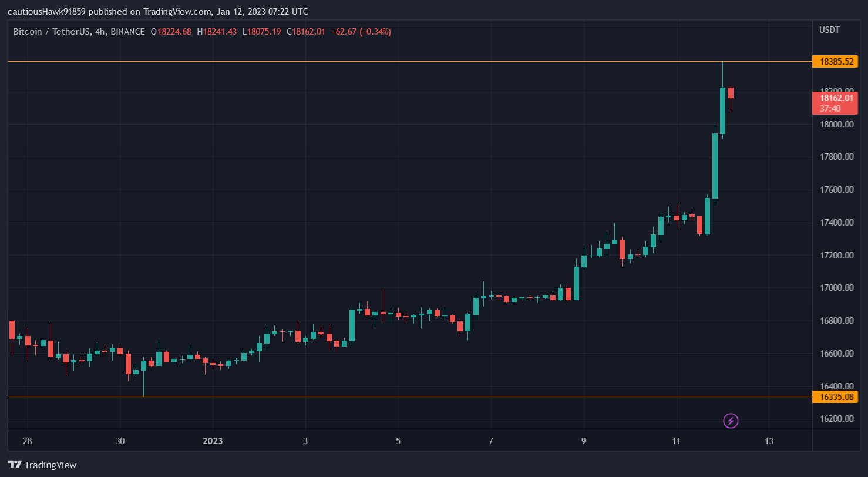Click the 2023 label on the time axis

pos(213,441)
